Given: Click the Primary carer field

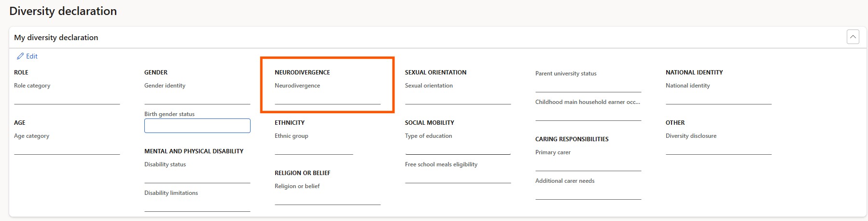Looking at the screenshot, I should [x=588, y=164].
